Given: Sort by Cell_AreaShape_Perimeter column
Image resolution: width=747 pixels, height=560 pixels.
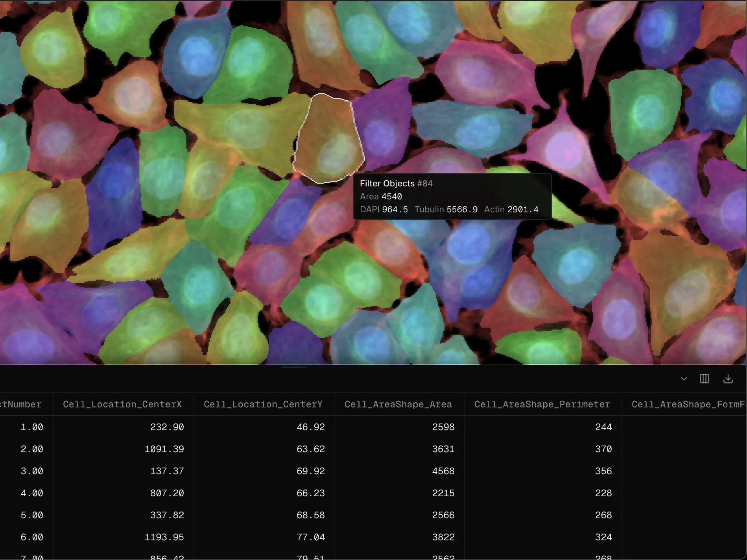Looking at the screenshot, I should coord(542,404).
